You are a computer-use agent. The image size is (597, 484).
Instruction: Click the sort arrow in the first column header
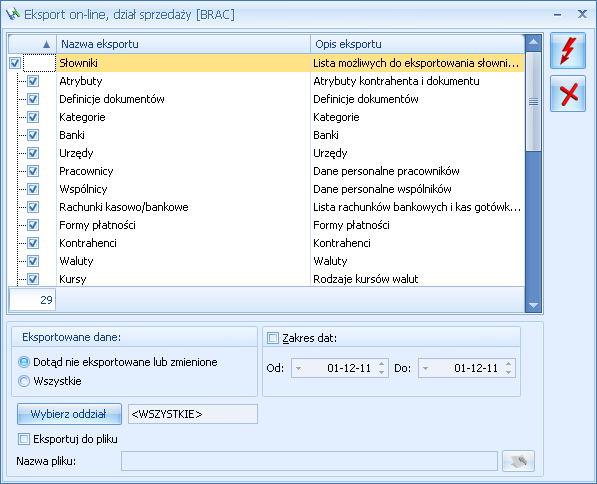[46, 44]
